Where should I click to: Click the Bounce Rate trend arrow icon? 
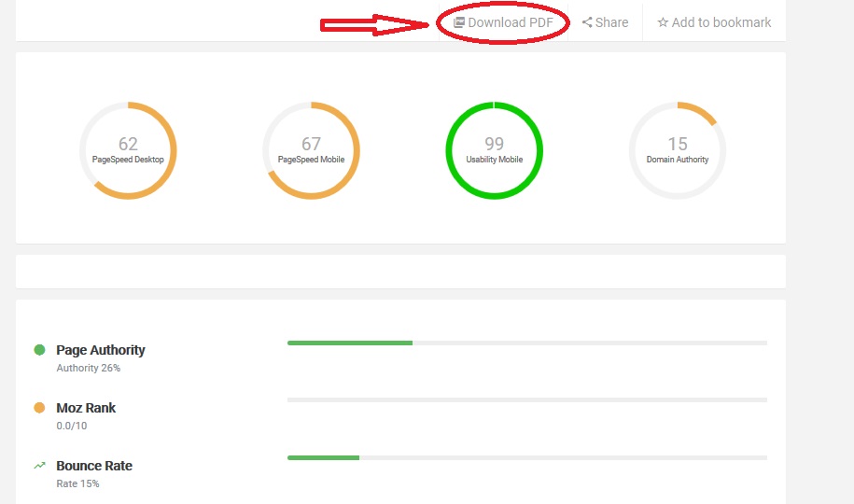(39, 466)
